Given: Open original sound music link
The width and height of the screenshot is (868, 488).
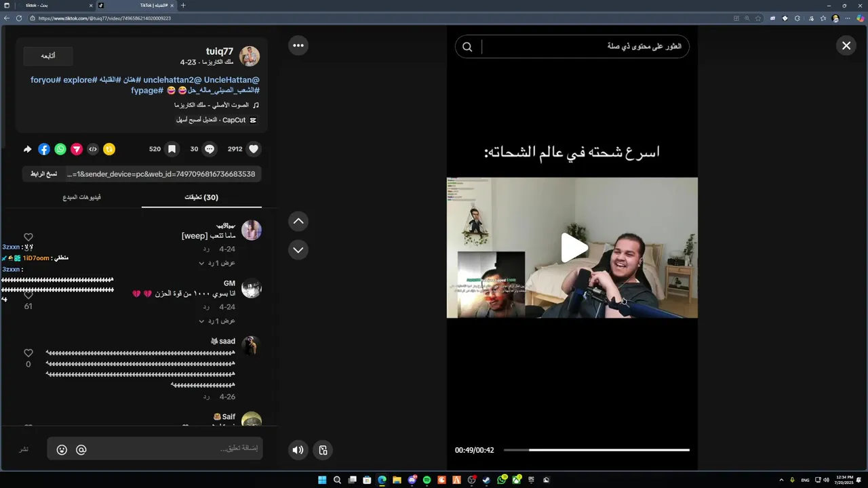Looking at the screenshot, I should [x=216, y=105].
